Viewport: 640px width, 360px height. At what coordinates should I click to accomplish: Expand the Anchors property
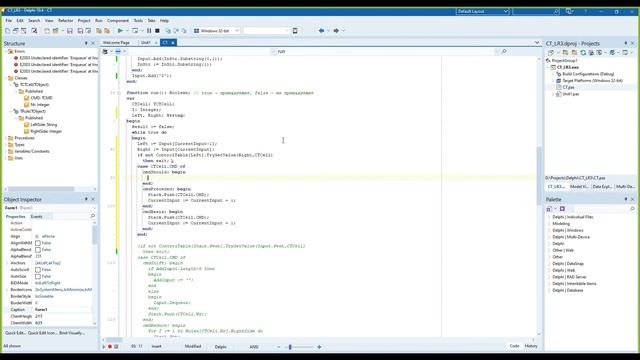coord(7,263)
